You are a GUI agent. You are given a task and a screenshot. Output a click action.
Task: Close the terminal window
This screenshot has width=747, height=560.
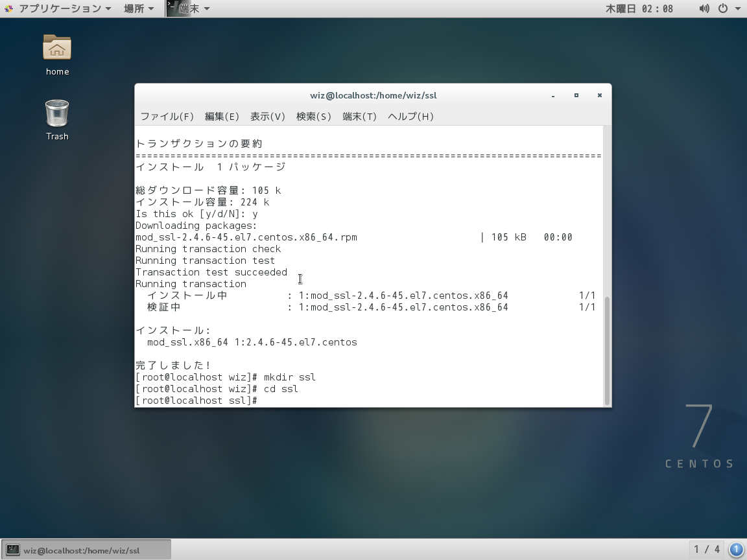[x=600, y=96]
